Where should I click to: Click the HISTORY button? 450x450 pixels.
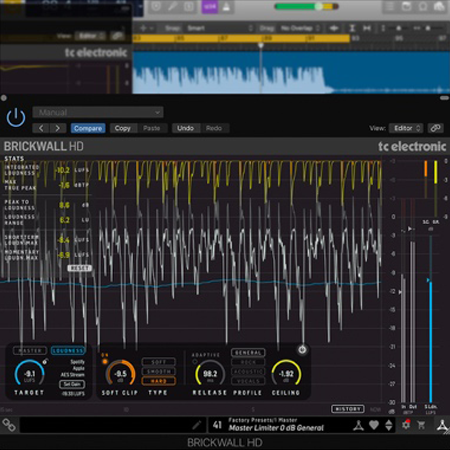click(x=348, y=409)
